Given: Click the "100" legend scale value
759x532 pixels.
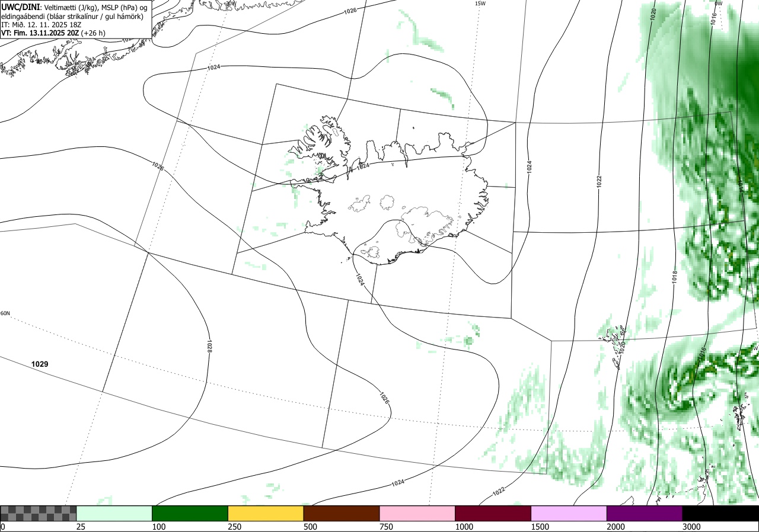Looking at the screenshot, I should pos(158,527).
